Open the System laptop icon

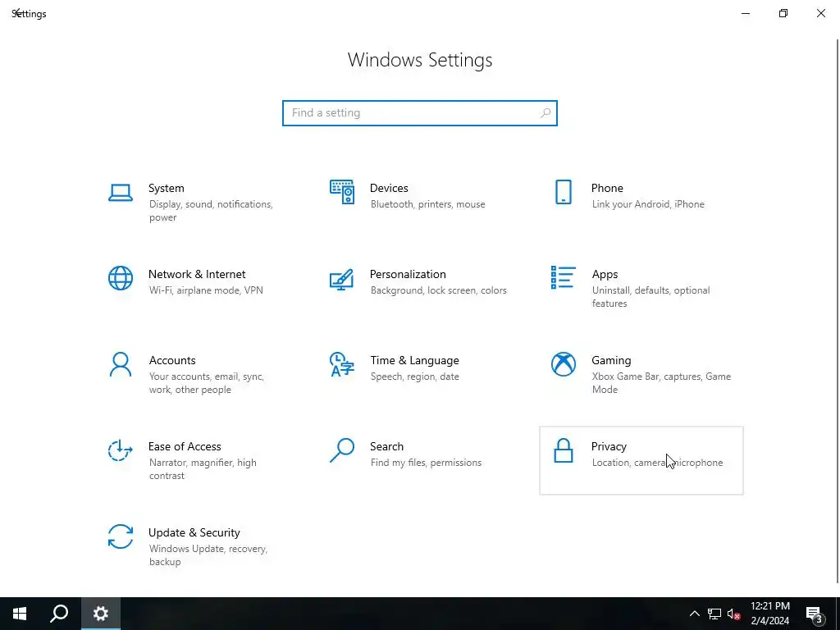click(x=121, y=192)
